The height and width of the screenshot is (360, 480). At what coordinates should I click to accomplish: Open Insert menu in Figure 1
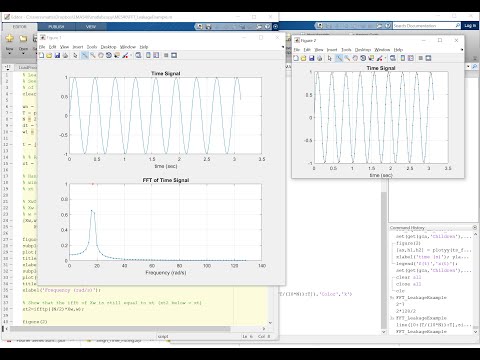pyautogui.click(x=78, y=47)
